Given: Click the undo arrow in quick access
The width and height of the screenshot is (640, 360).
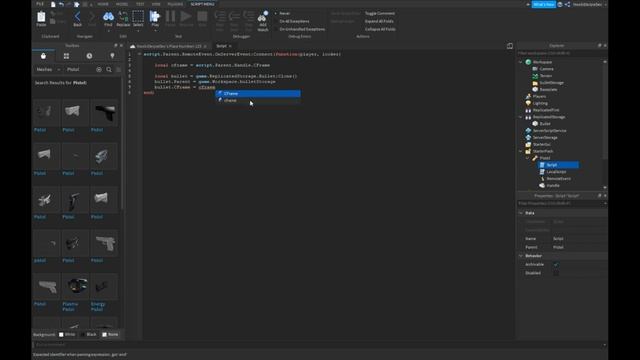Looking at the screenshot, I should (61, 4).
